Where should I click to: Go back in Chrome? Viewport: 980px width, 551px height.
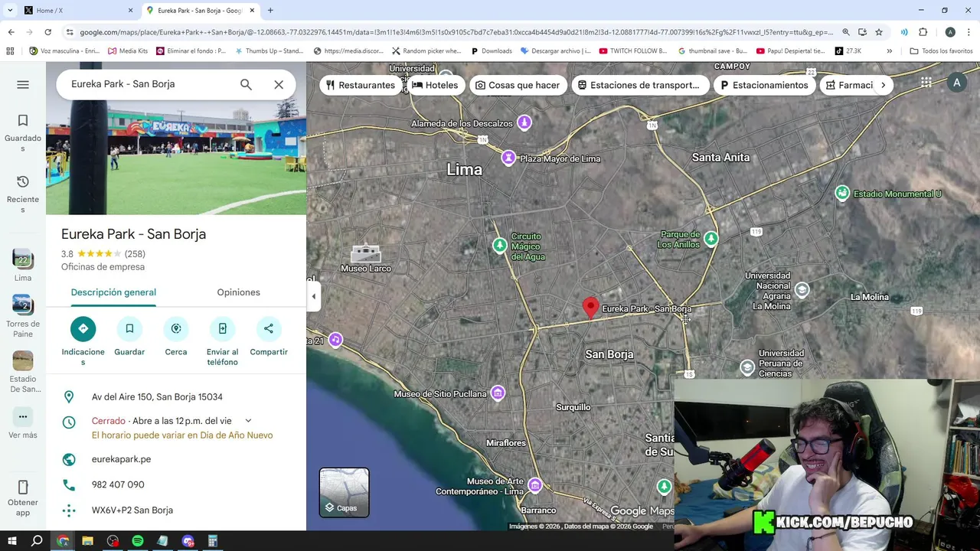point(11,32)
